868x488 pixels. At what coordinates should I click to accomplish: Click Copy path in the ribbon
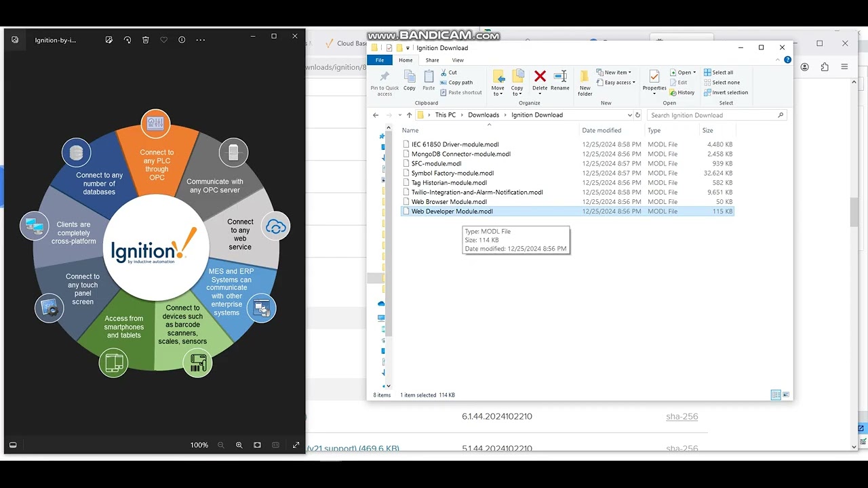tap(456, 83)
